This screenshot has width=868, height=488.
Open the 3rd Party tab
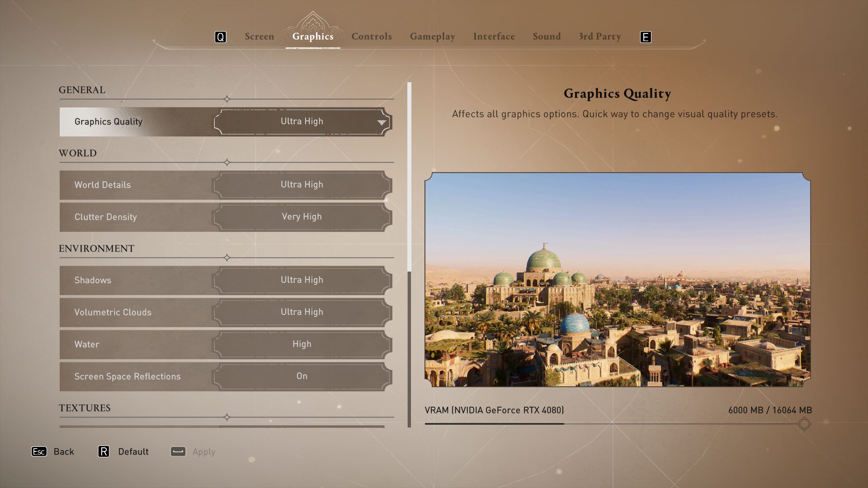(x=600, y=37)
